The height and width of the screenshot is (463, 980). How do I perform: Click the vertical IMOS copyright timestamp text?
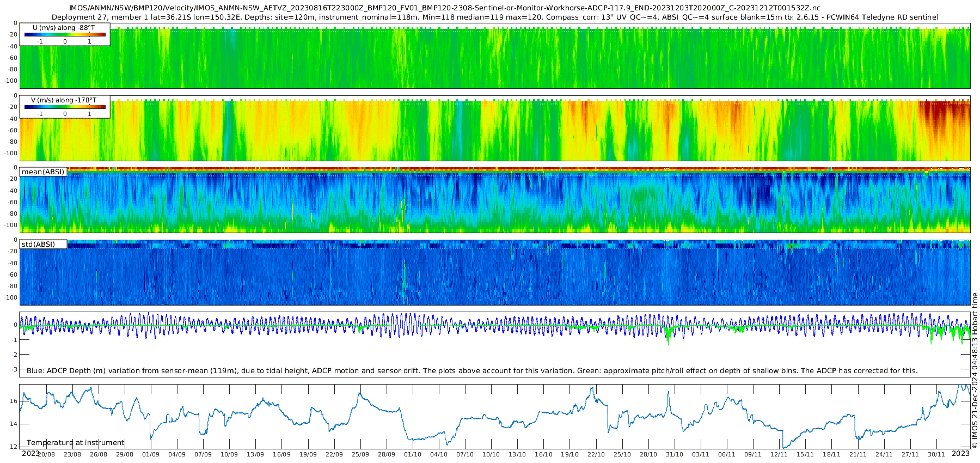[x=975, y=370]
